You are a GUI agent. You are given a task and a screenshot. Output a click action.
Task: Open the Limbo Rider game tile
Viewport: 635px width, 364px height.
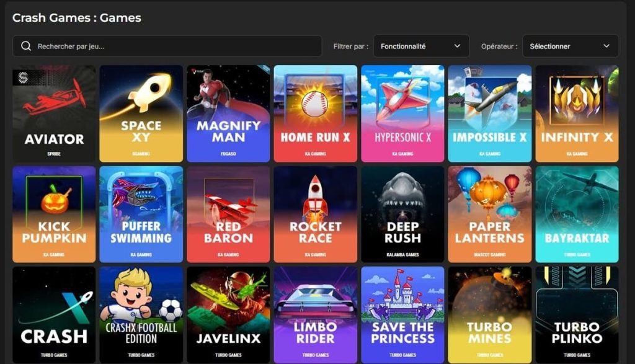316,314
